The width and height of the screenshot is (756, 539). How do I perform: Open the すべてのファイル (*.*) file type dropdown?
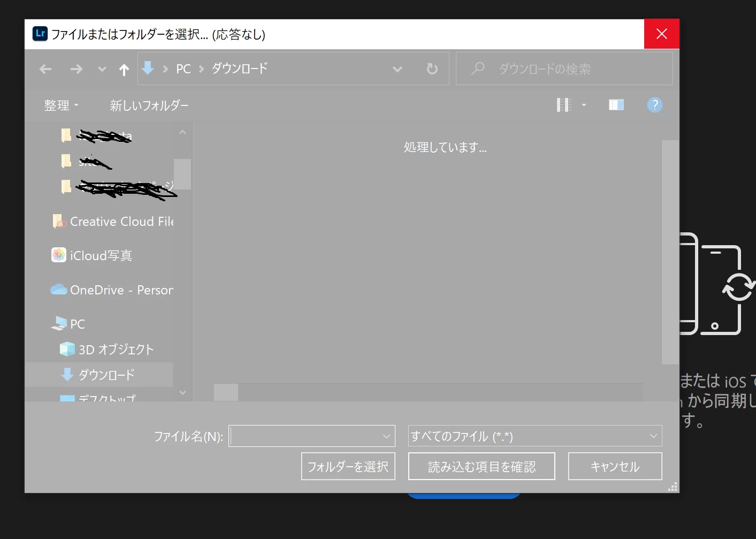535,436
